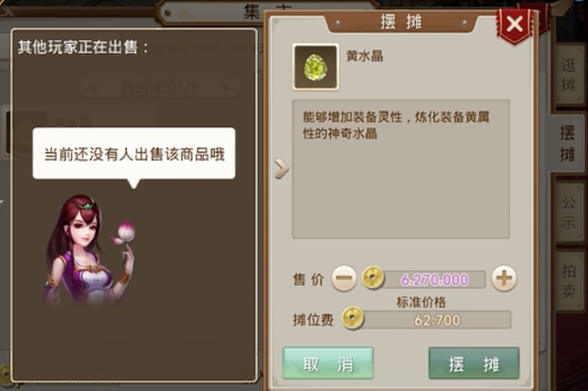Viewport: 588px width, 391px height.
Task: Click the sale price field 6,270,000
Action: pyautogui.click(x=434, y=279)
